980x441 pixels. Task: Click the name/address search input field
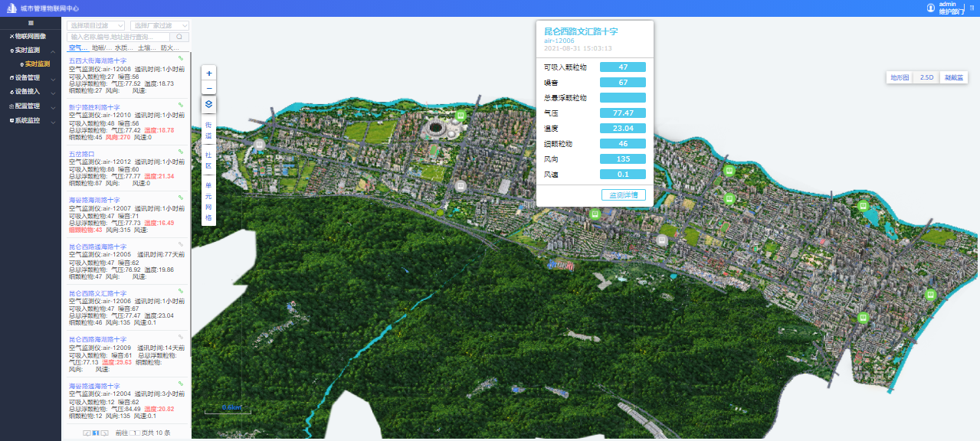click(x=118, y=37)
